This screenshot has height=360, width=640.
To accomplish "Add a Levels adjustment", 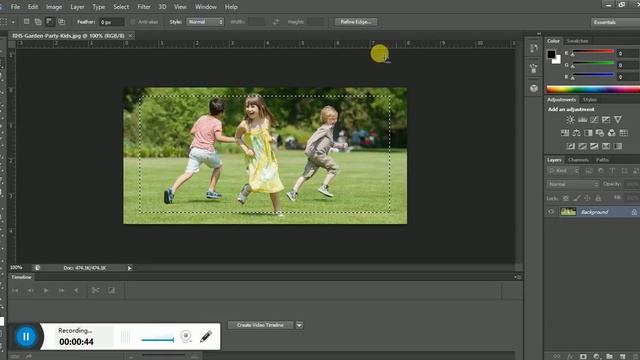I will tap(582, 120).
